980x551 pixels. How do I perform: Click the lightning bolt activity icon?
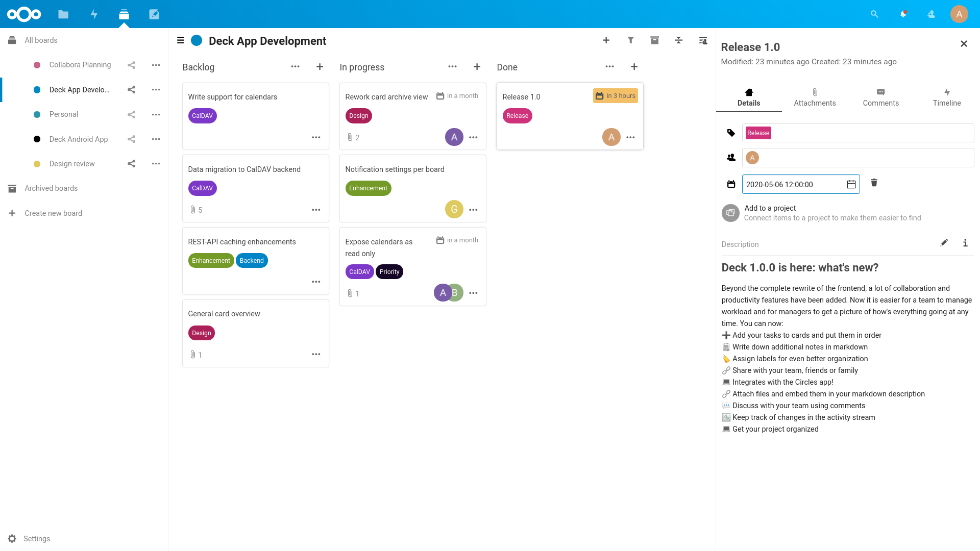(x=93, y=13)
